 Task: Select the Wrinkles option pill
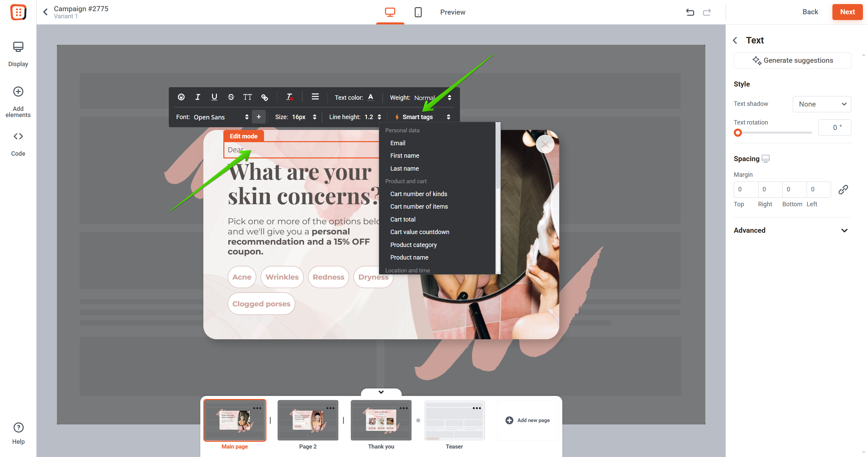tap(282, 277)
